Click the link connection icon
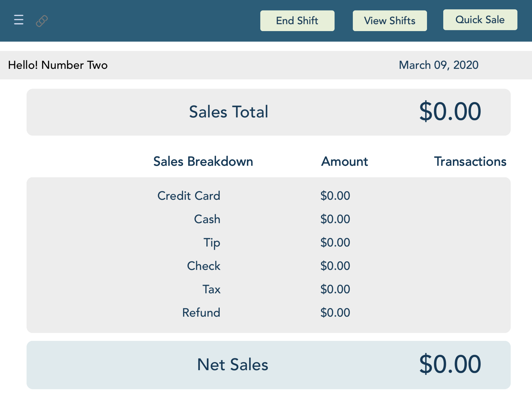 (x=41, y=21)
